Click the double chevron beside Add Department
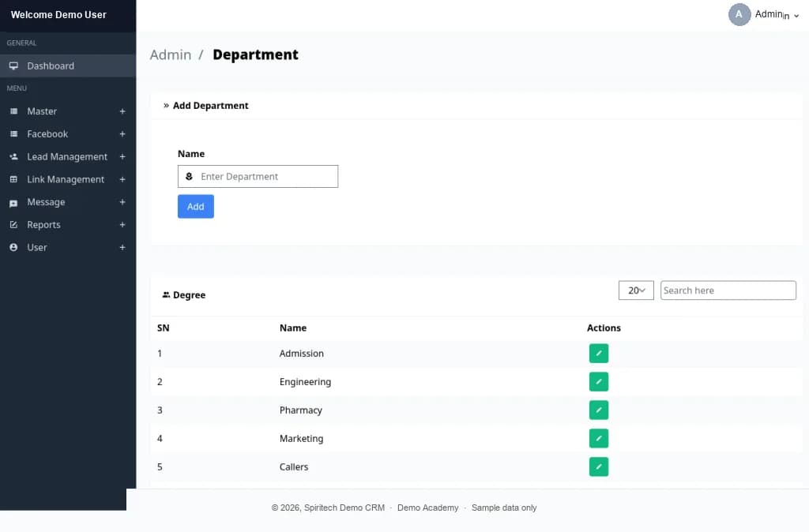The height and width of the screenshot is (532, 809). (166, 105)
